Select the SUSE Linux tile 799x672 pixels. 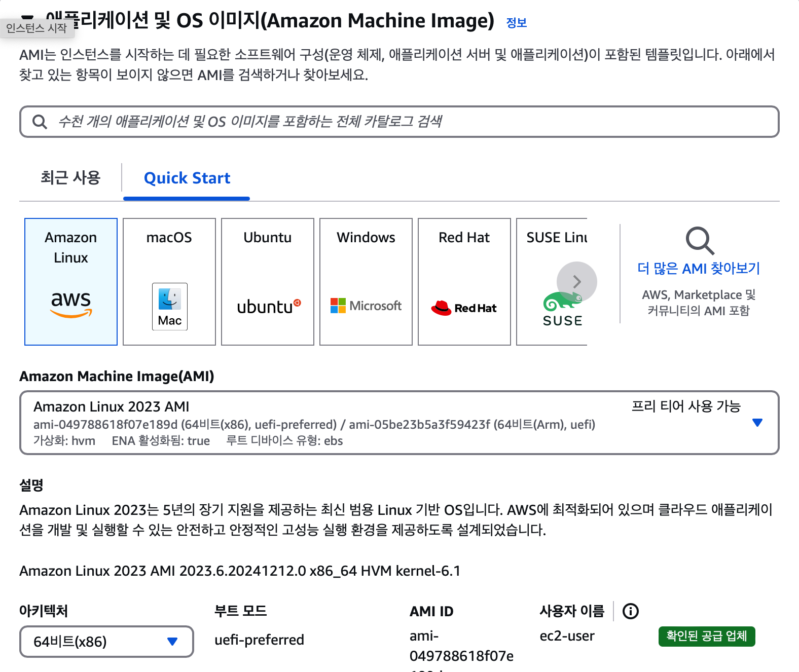[552, 282]
